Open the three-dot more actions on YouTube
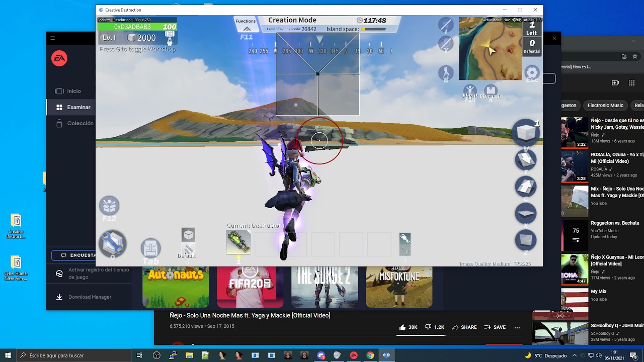The width and height of the screenshot is (644, 362). click(x=517, y=327)
